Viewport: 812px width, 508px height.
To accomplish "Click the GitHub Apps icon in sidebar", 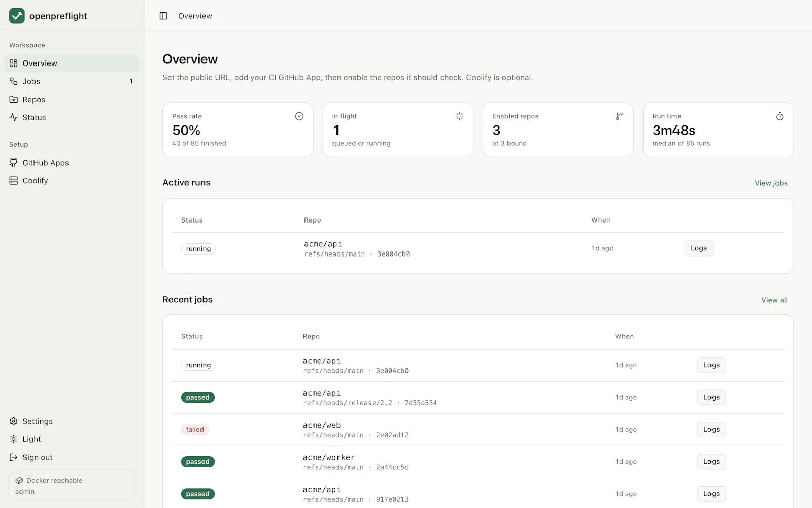I will coord(14,163).
